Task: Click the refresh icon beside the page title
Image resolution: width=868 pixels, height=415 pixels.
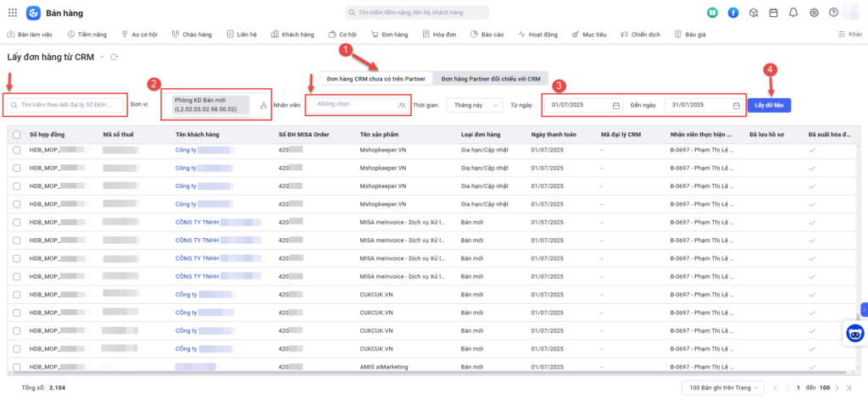Action: click(114, 57)
